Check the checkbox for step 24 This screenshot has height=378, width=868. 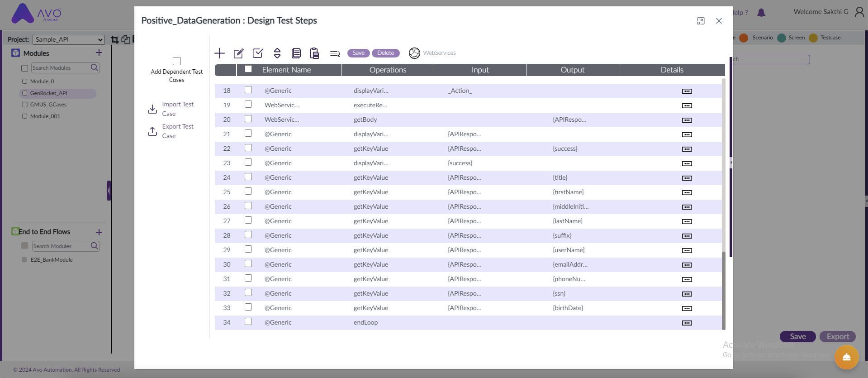pyautogui.click(x=248, y=177)
